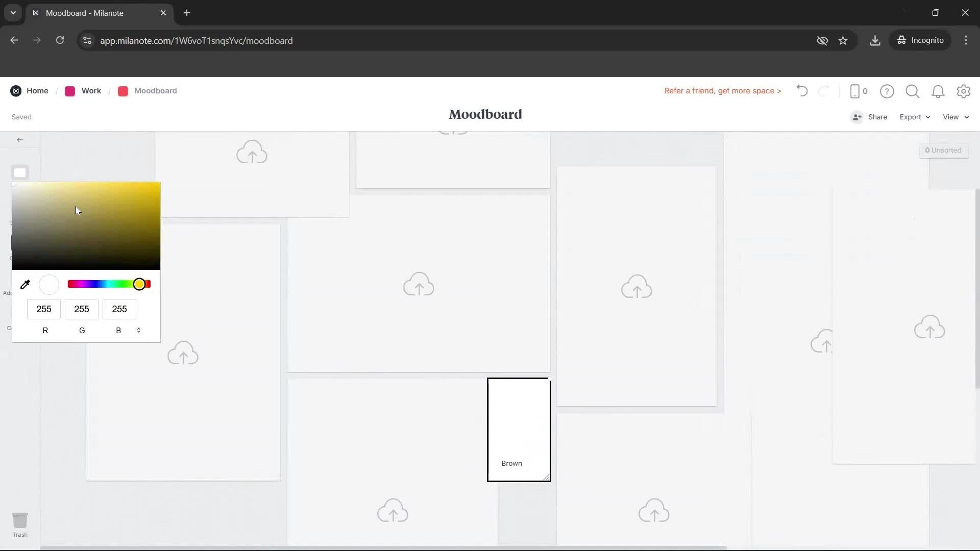The width and height of the screenshot is (980, 551).
Task: Switch to the Work breadcrumb board
Action: tap(91, 91)
